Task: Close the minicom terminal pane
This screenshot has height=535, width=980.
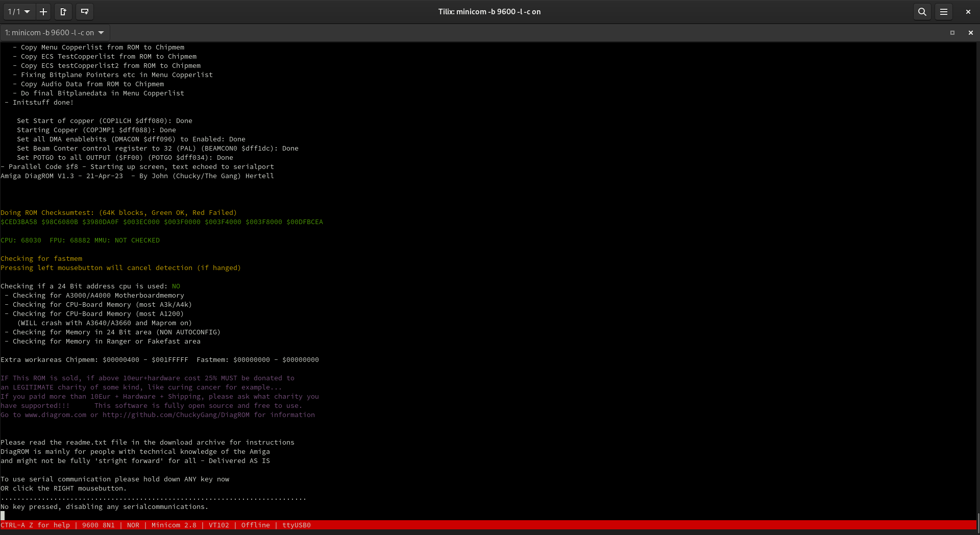Action: click(970, 33)
